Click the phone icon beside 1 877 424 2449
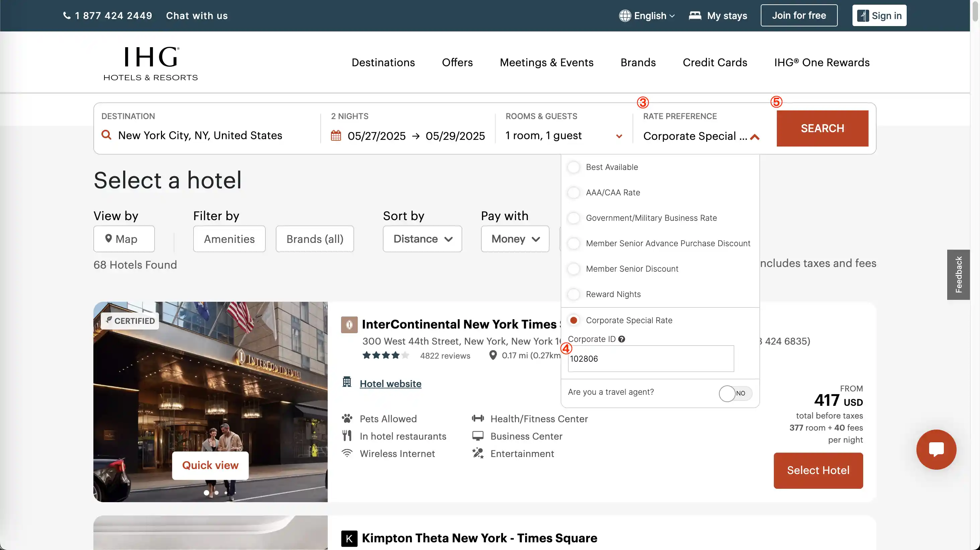The image size is (980, 550). click(x=67, y=16)
